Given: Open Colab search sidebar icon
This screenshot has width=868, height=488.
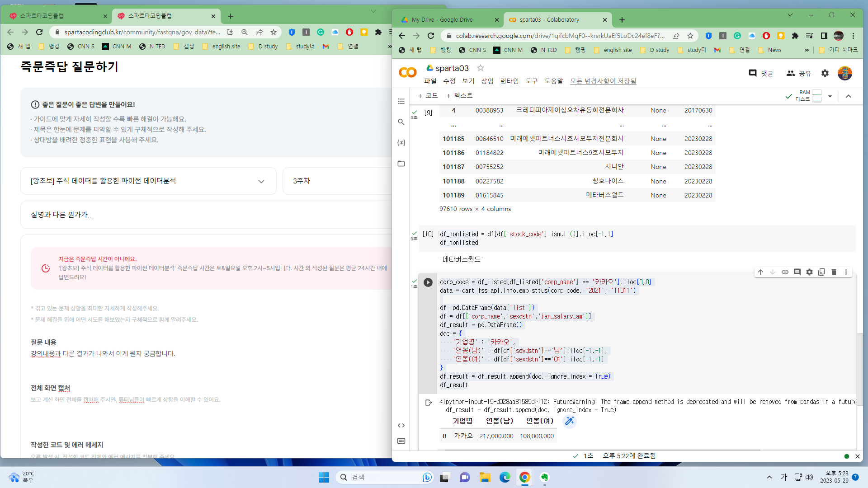Looking at the screenshot, I should coord(401,122).
